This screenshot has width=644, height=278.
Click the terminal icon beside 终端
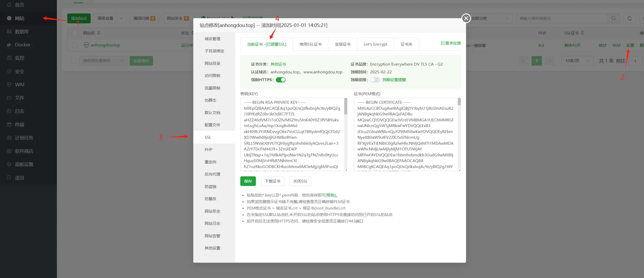click(9, 124)
